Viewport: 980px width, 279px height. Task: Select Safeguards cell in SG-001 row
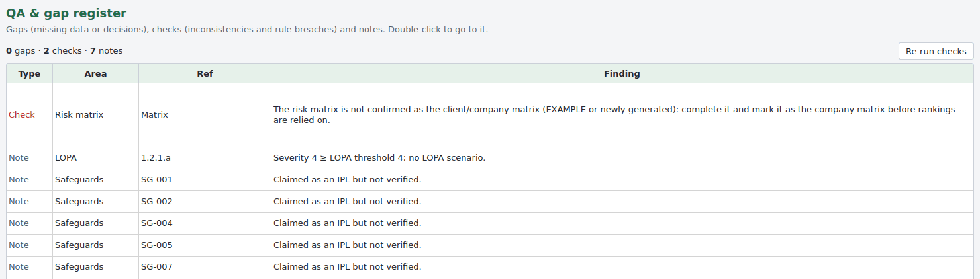coord(96,180)
